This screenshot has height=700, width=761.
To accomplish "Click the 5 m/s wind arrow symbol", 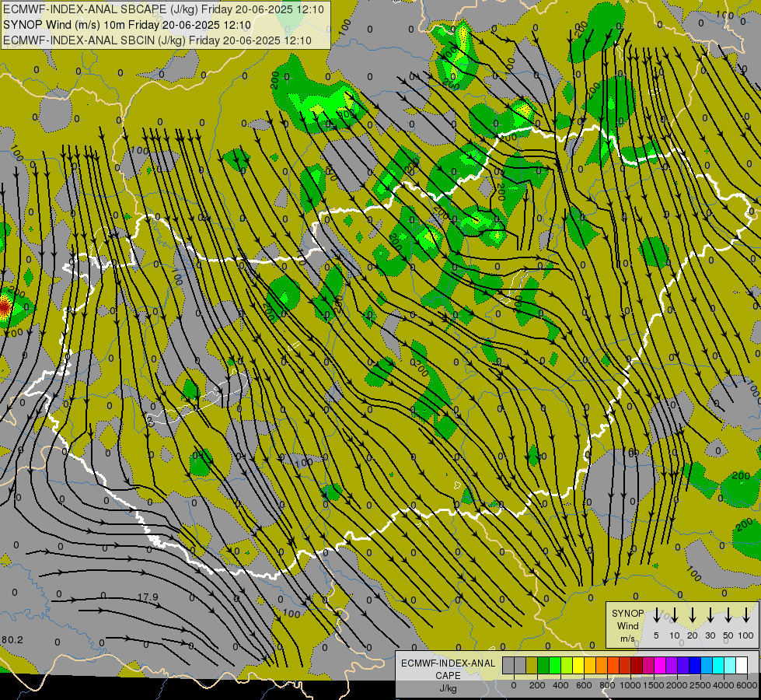I will point(656,615).
